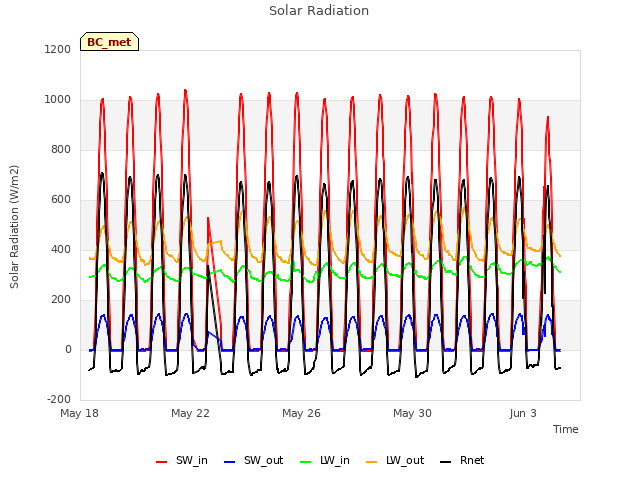Click the black Rnet legend swatch

pyautogui.click(x=446, y=462)
